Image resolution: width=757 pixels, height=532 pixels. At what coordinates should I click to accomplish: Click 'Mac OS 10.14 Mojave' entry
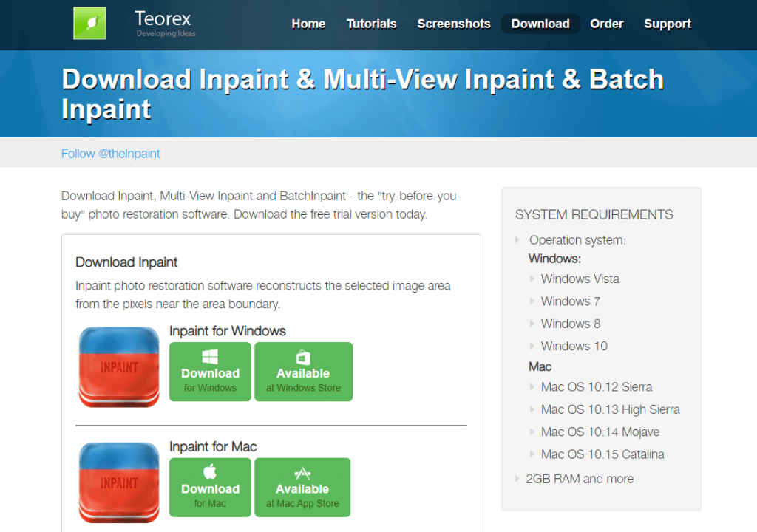pyautogui.click(x=600, y=432)
